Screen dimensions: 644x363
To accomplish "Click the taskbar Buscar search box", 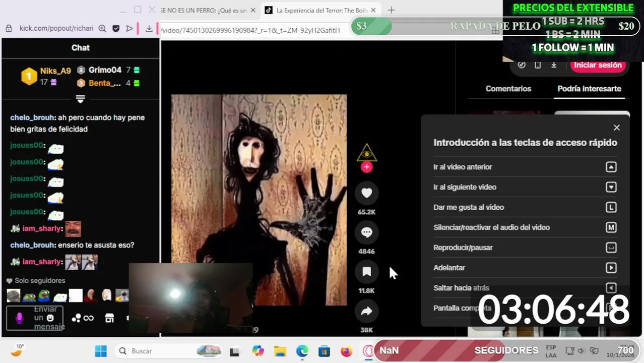I will point(169,351).
